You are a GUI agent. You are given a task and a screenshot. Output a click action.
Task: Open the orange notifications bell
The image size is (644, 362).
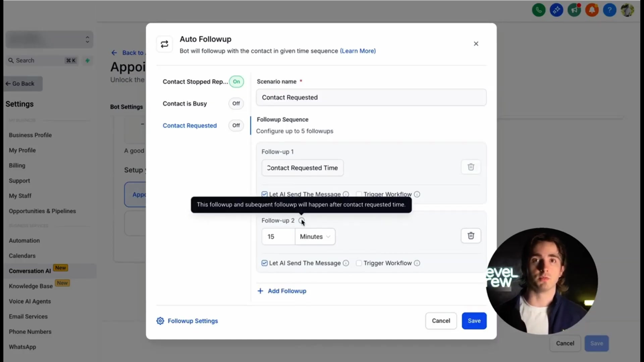click(592, 10)
